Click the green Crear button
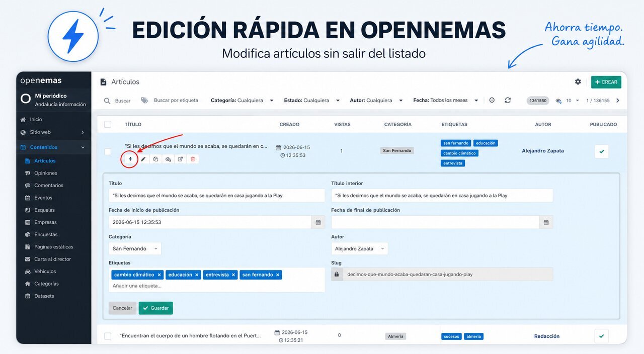This screenshot has height=354, width=644. pyautogui.click(x=606, y=82)
